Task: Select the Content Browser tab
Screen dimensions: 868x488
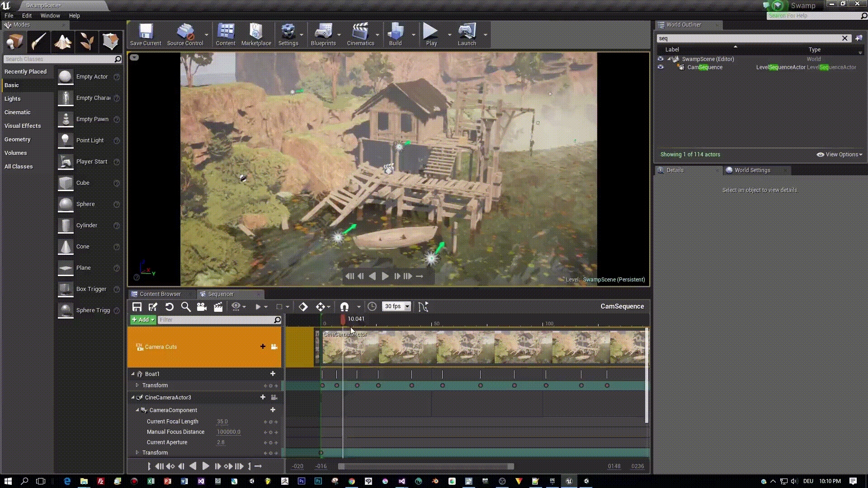Action: coord(160,294)
